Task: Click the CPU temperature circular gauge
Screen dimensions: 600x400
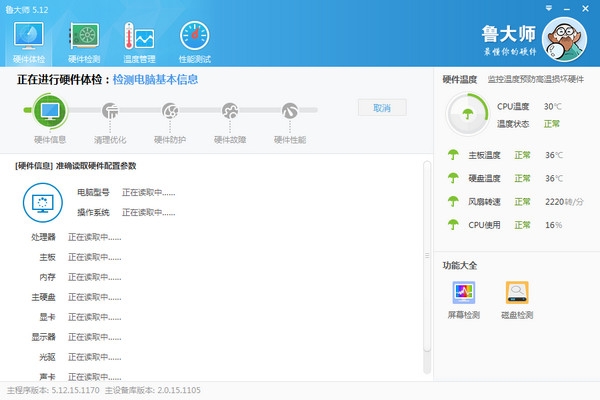Action: pos(466,114)
